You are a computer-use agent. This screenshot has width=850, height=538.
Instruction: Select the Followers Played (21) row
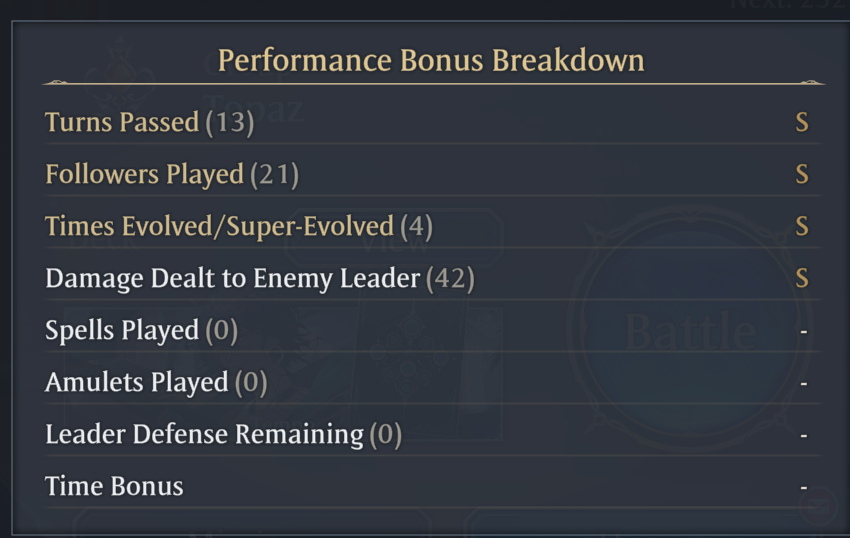point(433,174)
